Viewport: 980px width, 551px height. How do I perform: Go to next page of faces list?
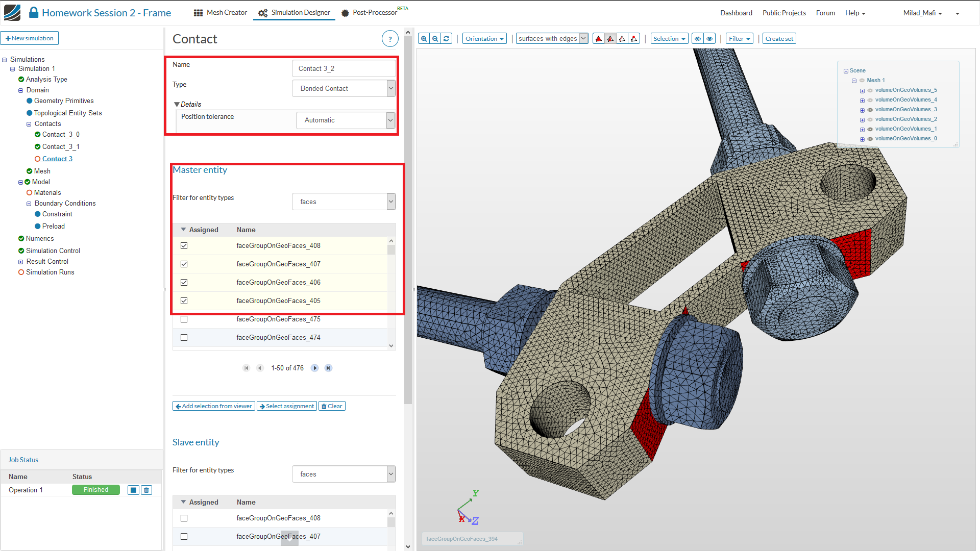[x=315, y=368]
